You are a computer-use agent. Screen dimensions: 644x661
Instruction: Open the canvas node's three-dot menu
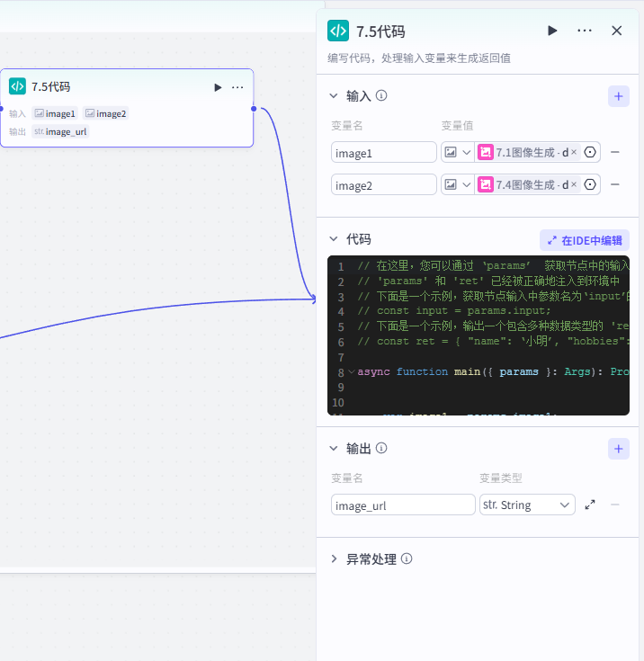237,87
